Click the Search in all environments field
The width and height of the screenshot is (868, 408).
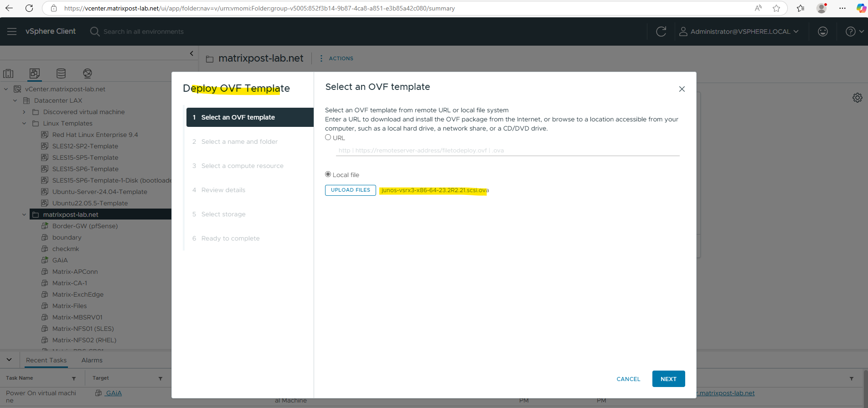[144, 31]
